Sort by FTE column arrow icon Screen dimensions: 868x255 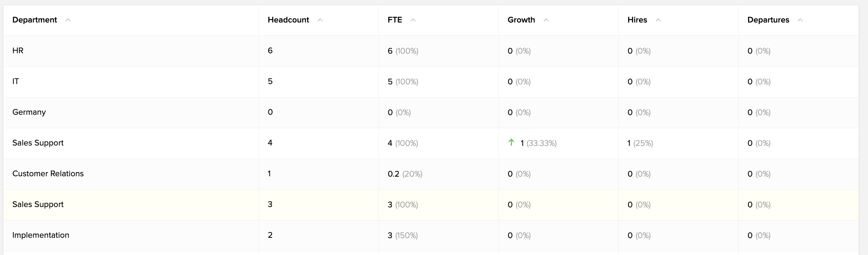pyautogui.click(x=413, y=20)
